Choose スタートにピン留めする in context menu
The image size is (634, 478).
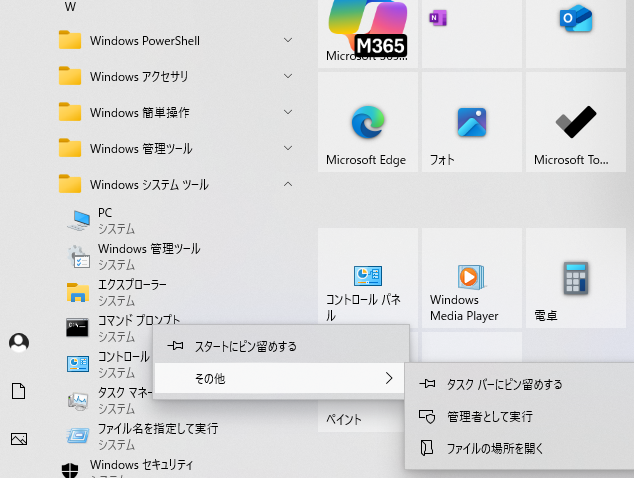(x=281, y=346)
